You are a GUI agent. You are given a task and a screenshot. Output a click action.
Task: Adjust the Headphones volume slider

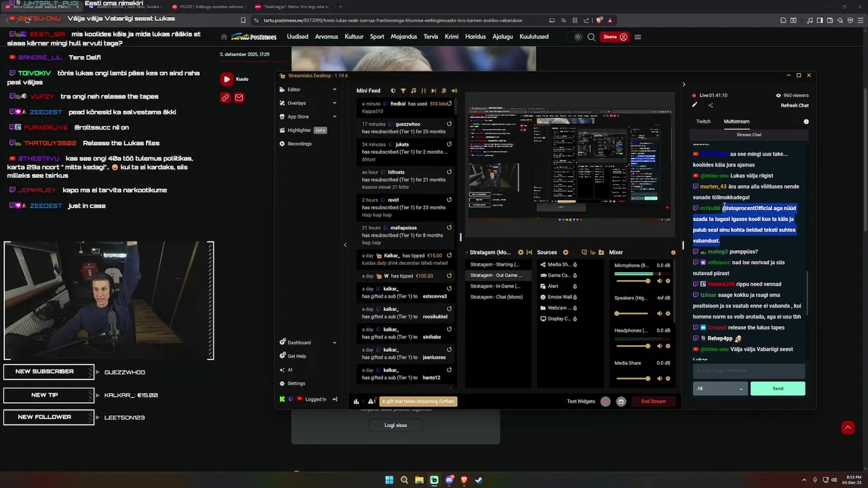(x=632, y=346)
